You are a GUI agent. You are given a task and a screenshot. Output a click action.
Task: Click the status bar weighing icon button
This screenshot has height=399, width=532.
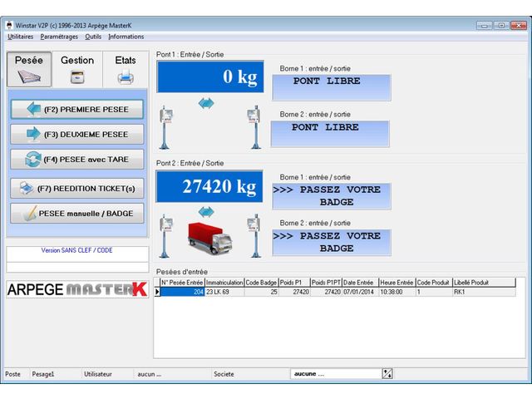(387, 374)
